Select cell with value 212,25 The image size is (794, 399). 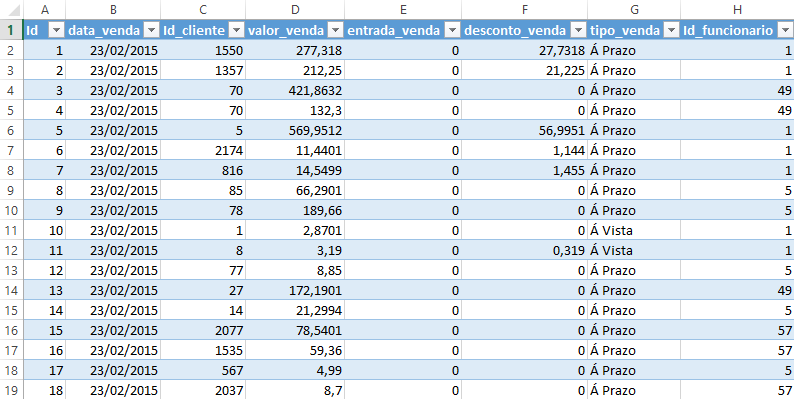(295, 70)
